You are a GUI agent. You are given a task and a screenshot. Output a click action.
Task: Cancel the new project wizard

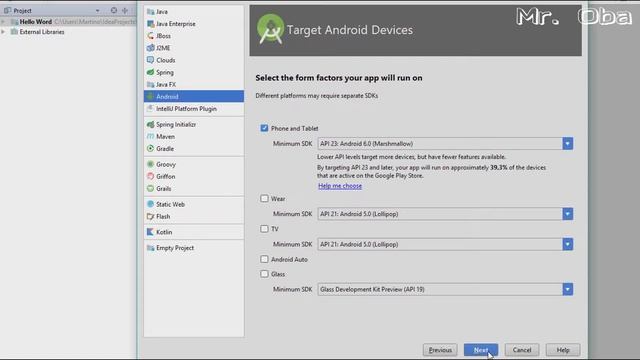pos(522,350)
